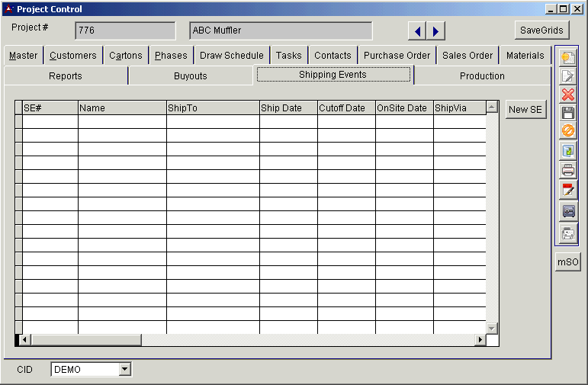Open the CID dropdown showing DEMO
This screenshot has height=385, width=588.
[x=125, y=370]
